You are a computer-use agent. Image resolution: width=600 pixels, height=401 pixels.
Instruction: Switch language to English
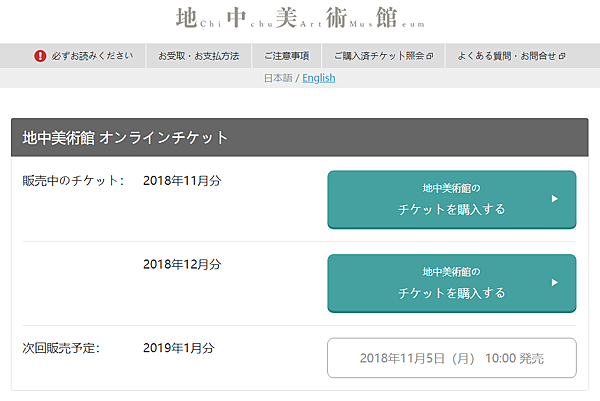coord(319,78)
